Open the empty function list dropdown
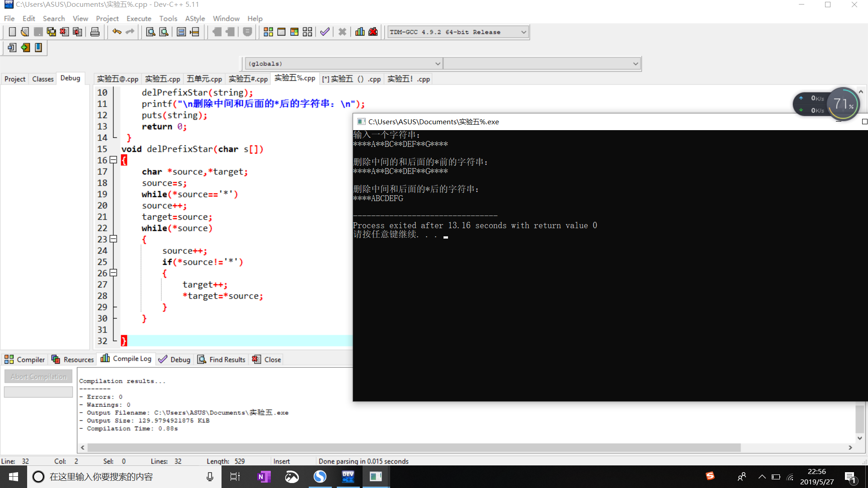Screen dimensions: 868x488 (x=635, y=64)
